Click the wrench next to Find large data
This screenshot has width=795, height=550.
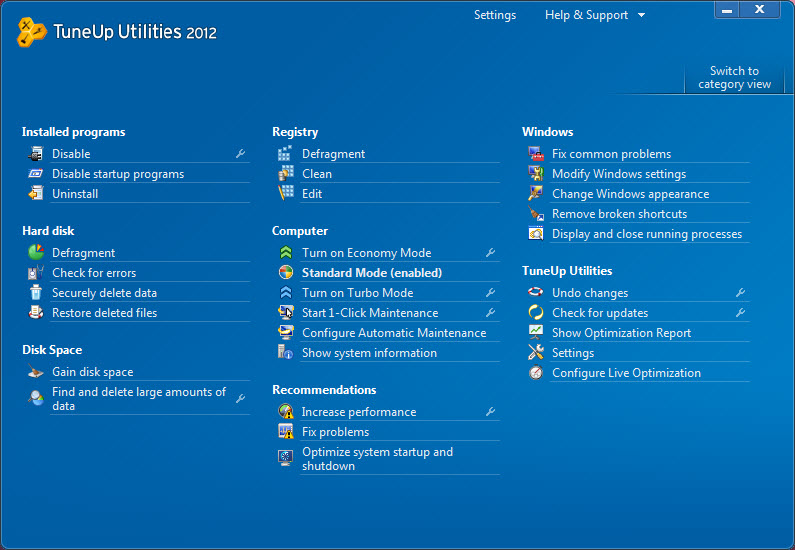[x=240, y=398]
